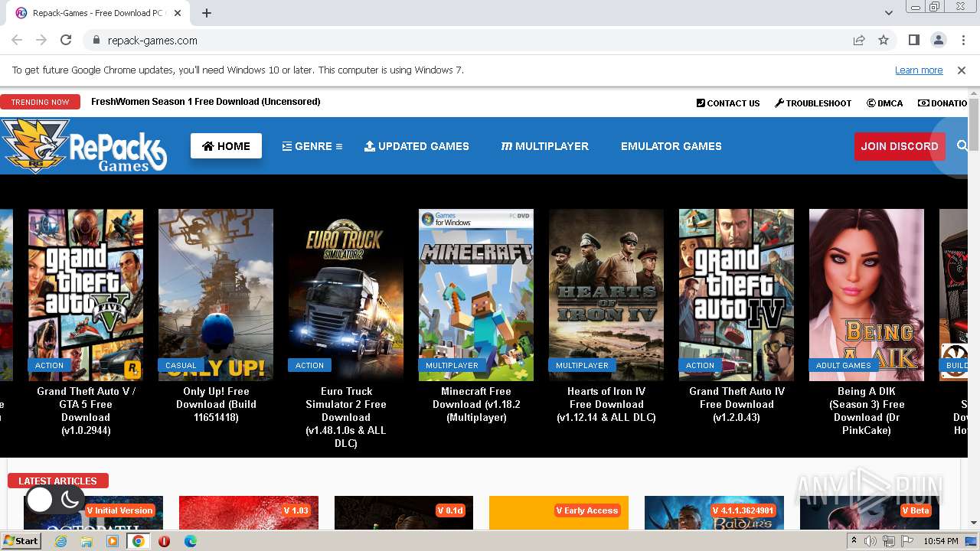Click the 'V Initial Version' article badge

[x=119, y=510]
